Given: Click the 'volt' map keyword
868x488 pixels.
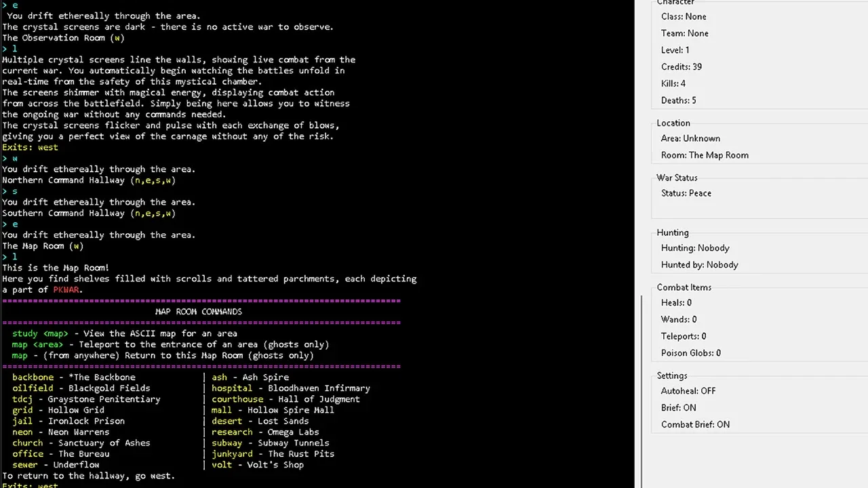Looking at the screenshot, I should [222, 464].
